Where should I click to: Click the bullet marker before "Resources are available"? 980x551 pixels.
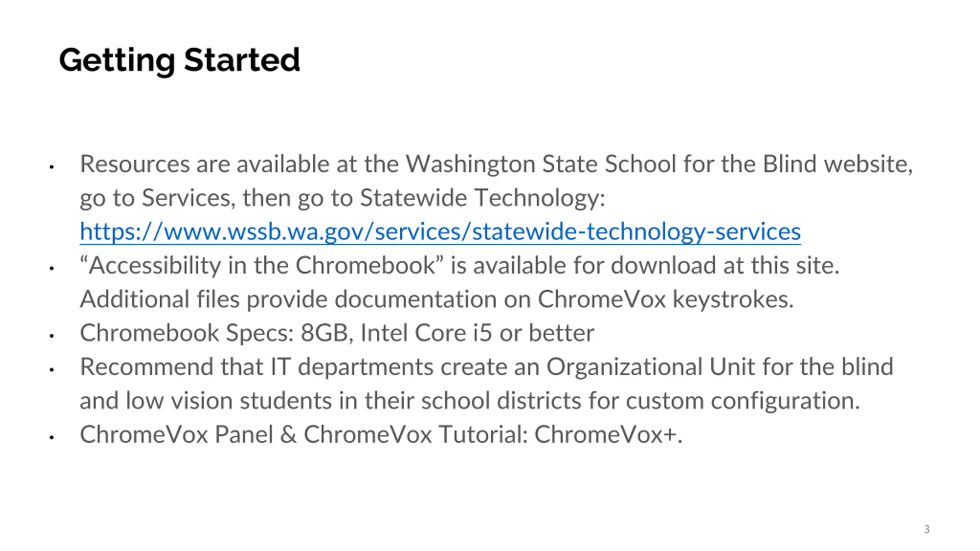tap(52, 167)
